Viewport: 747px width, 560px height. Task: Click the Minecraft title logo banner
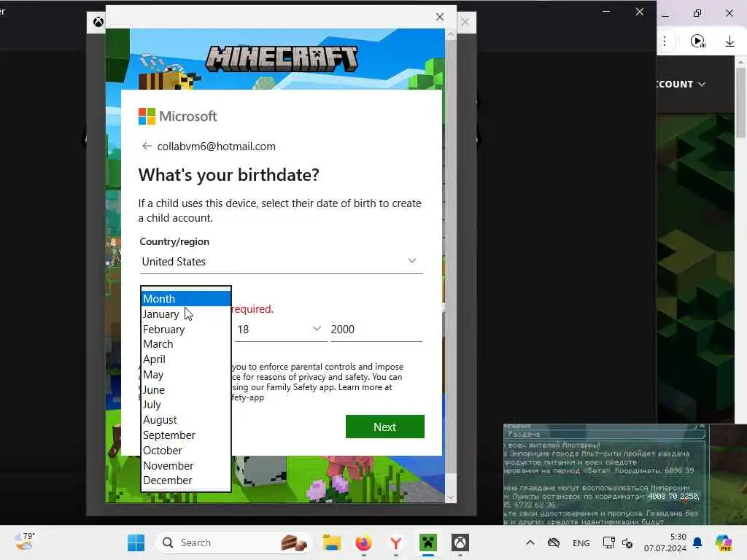coord(281,58)
